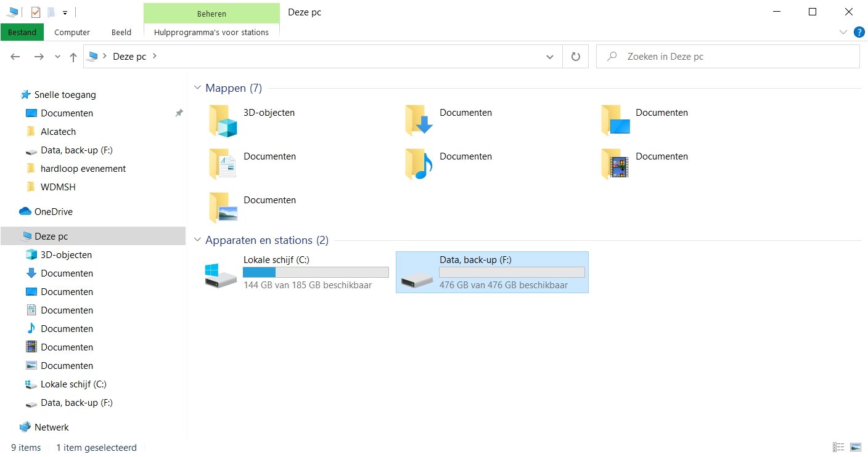Viewport: 868px width, 457px height.
Task: Open the Bestand menu tab
Action: pyautogui.click(x=22, y=32)
